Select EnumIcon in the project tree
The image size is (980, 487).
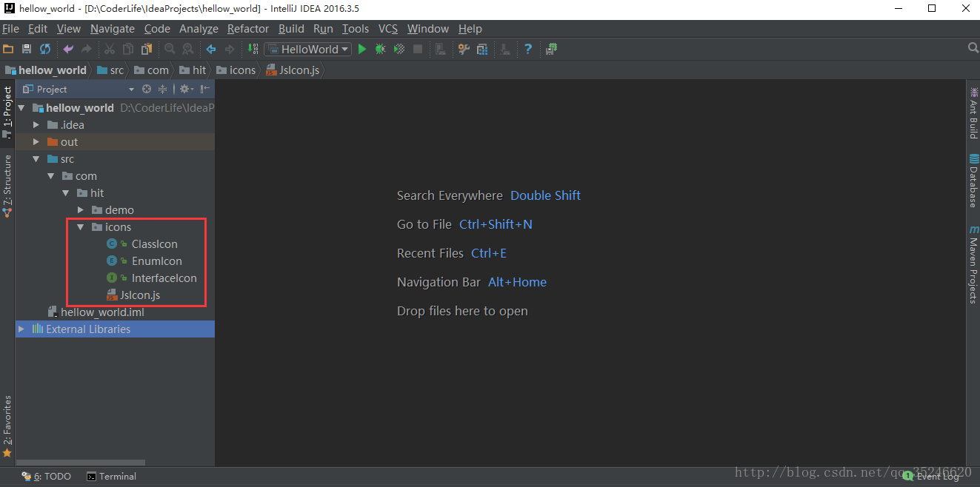coord(157,261)
